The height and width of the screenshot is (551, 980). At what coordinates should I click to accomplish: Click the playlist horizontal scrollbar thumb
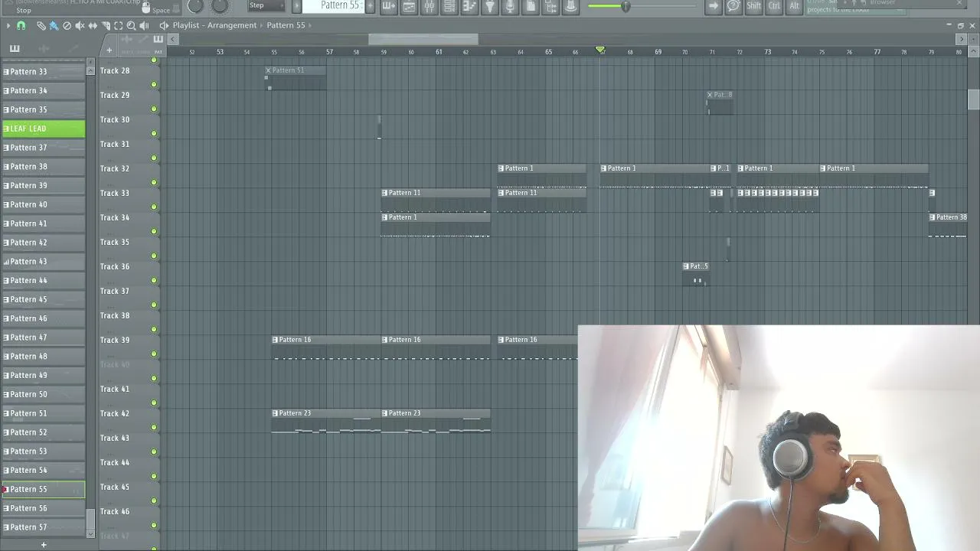tap(423, 39)
